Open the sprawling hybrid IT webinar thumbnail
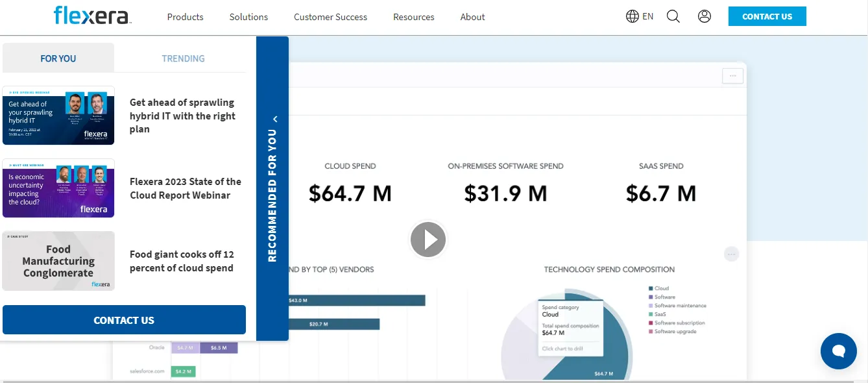This screenshot has width=868, height=383. point(58,116)
